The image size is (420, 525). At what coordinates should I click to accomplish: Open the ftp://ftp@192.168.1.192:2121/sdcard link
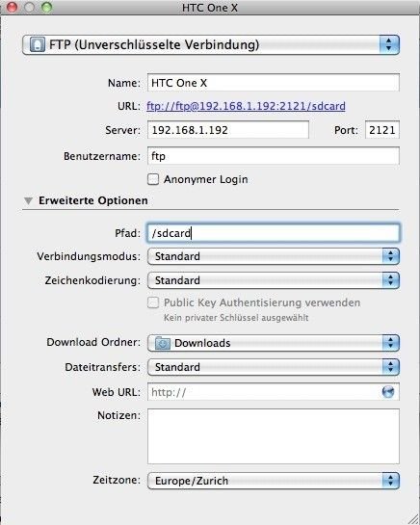pyautogui.click(x=247, y=106)
